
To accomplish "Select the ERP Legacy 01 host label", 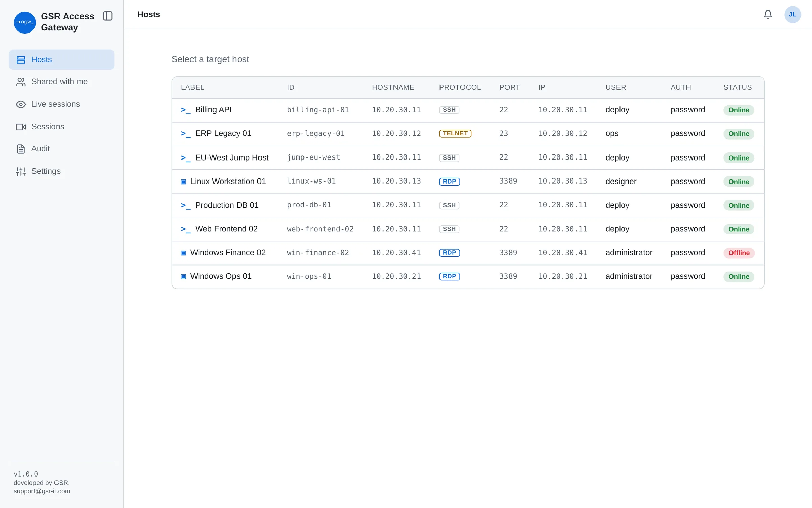I will (223, 133).
